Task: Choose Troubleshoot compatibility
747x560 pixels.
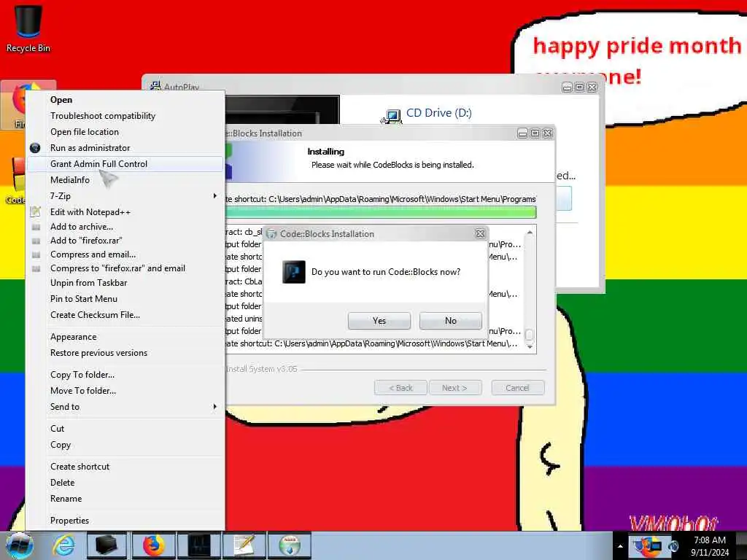Action: [x=125, y=116]
